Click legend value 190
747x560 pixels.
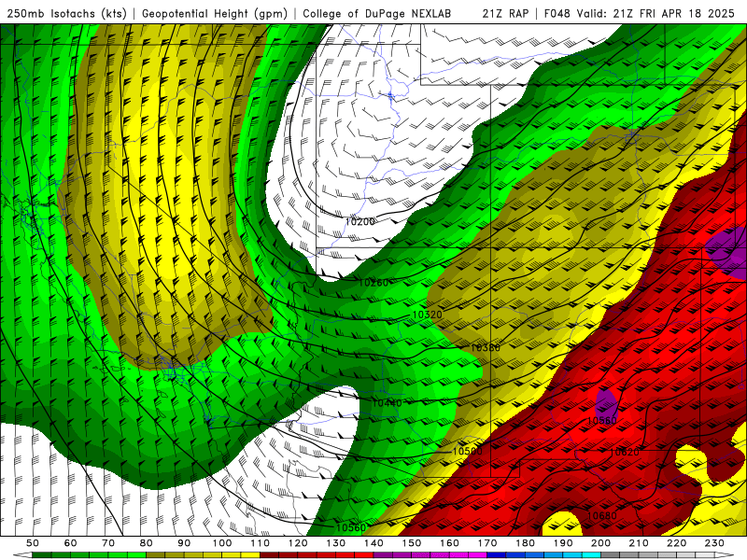click(563, 543)
